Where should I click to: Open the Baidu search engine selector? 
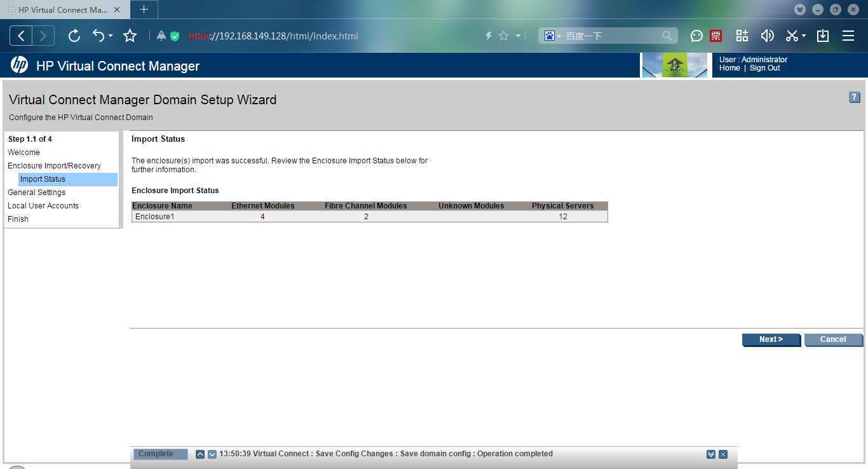[x=552, y=36]
